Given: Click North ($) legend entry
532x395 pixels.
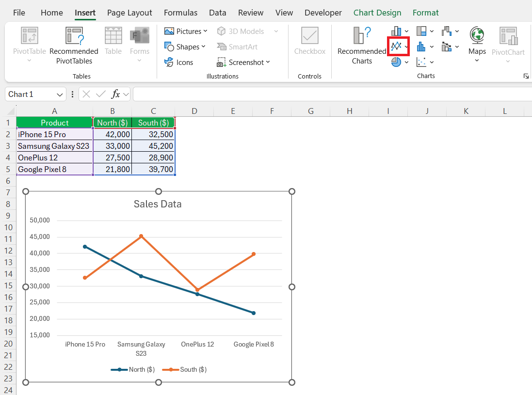Looking at the screenshot, I should pos(133,369).
